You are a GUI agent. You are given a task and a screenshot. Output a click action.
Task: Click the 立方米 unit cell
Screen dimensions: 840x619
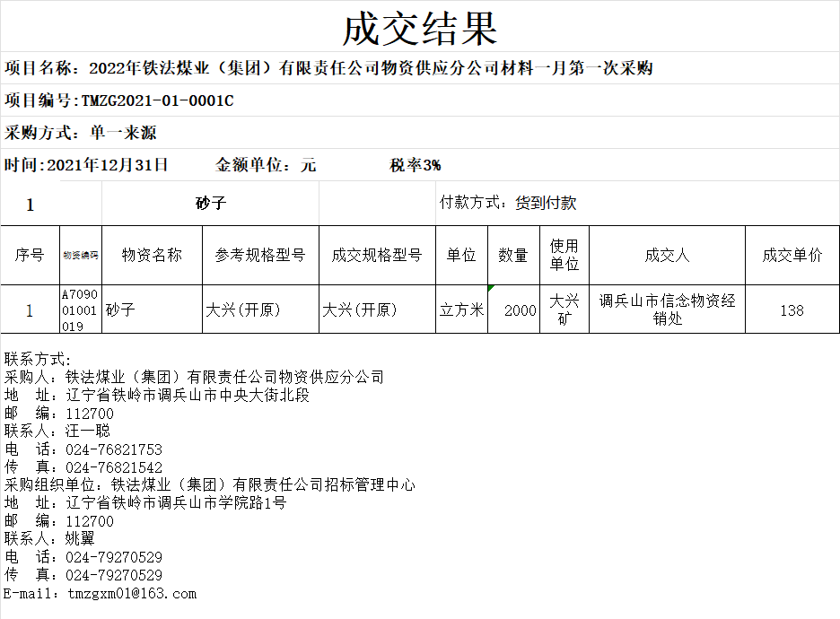pos(461,310)
